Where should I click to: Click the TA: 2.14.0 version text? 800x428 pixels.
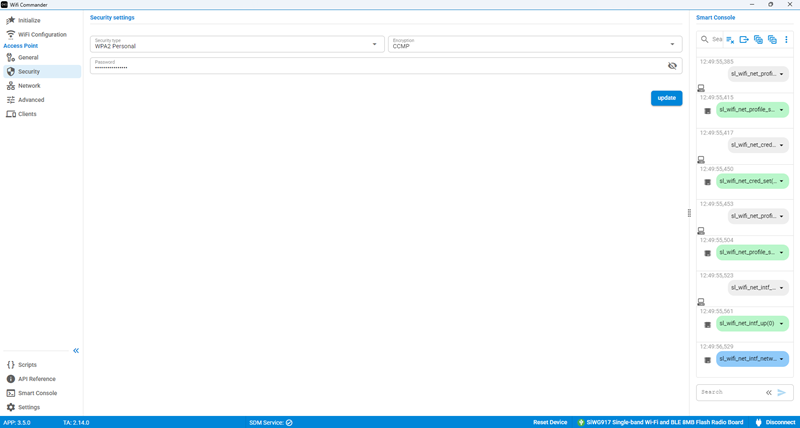point(77,423)
